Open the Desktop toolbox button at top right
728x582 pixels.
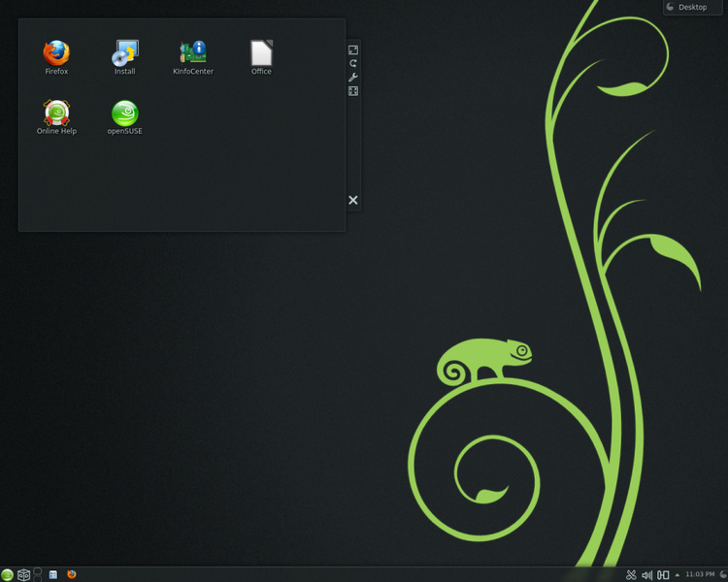pos(693,7)
